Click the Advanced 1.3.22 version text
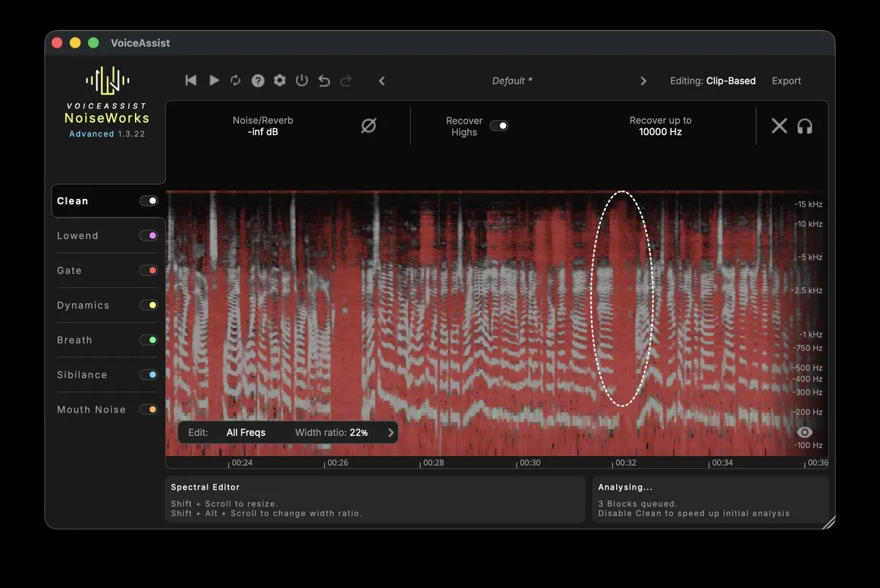The height and width of the screenshot is (588, 880). [107, 134]
